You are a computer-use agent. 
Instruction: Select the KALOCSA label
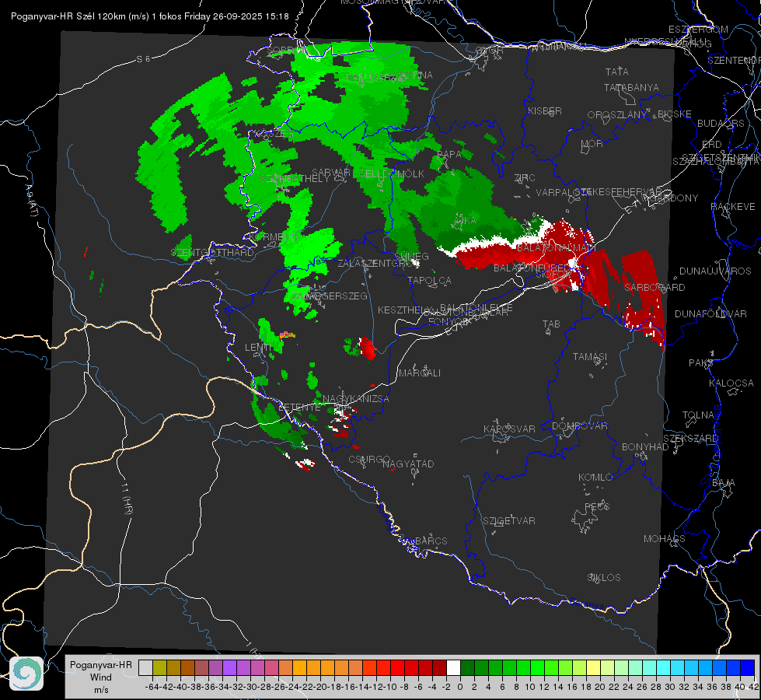click(x=731, y=383)
